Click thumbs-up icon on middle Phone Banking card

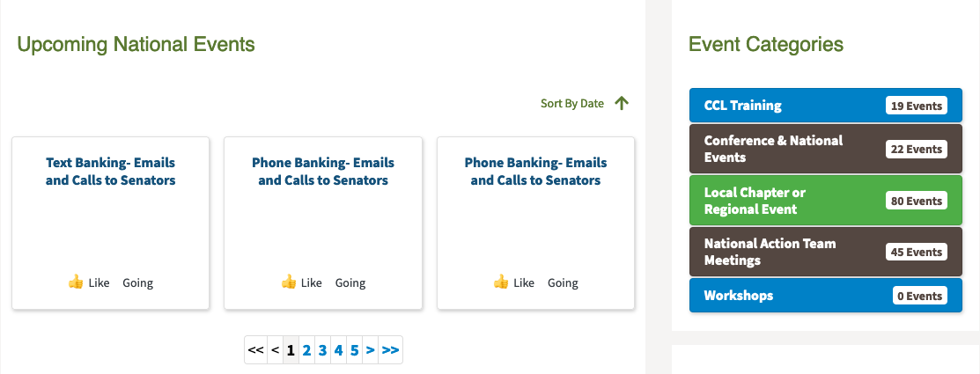pos(288,282)
